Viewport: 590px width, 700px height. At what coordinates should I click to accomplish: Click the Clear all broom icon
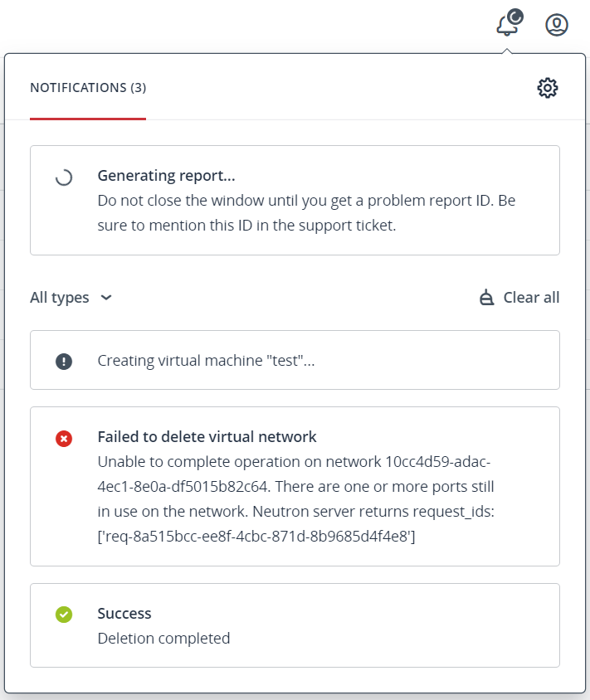(485, 297)
